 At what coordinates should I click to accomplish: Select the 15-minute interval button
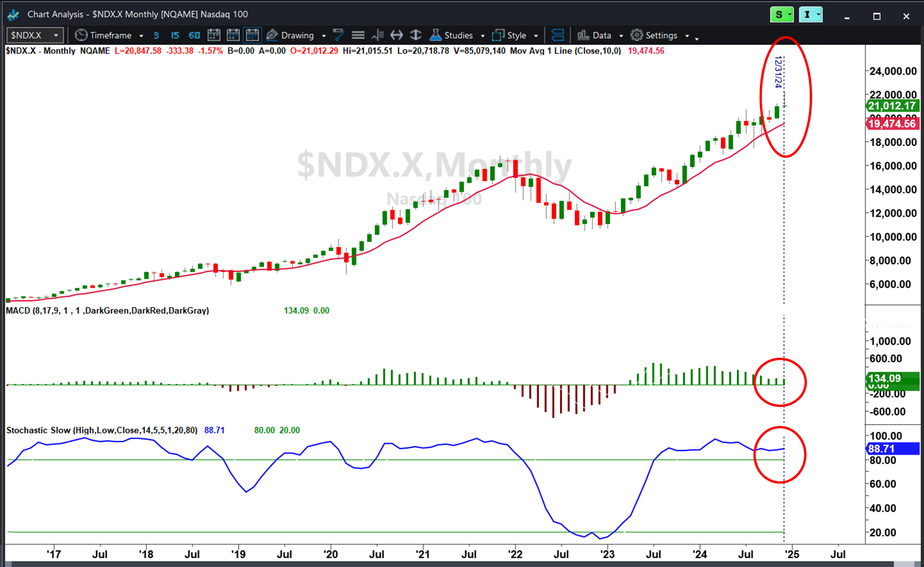[175, 35]
